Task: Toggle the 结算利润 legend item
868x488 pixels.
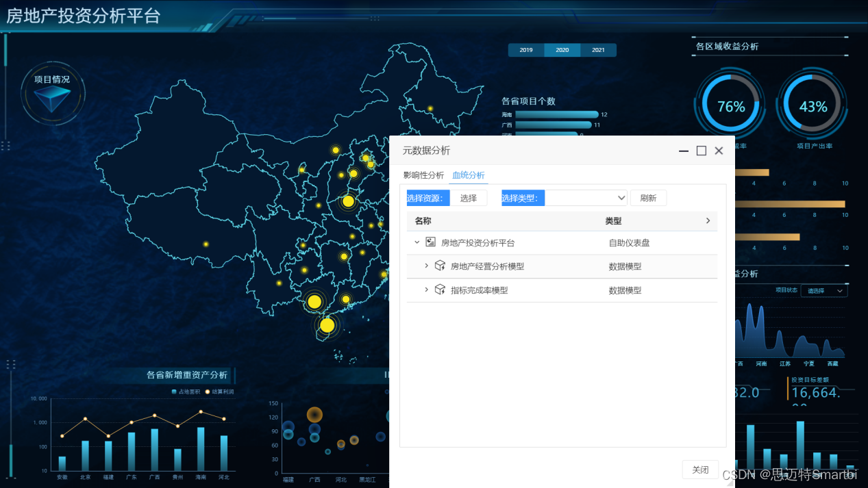Action: coord(219,391)
